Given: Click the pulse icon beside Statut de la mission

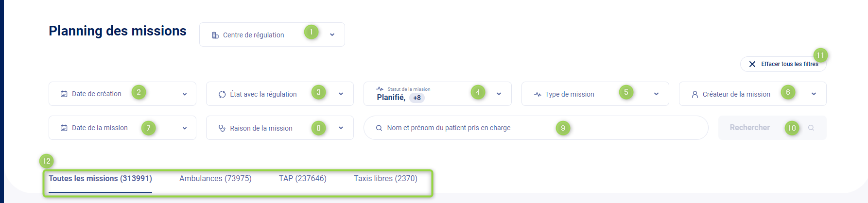Looking at the screenshot, I should (380, 89).
